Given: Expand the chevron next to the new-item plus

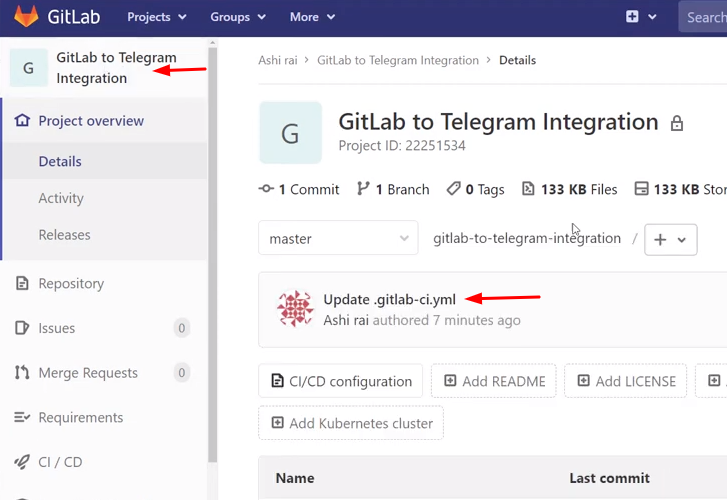Looking at the screenshot, I should pos(652,17).
